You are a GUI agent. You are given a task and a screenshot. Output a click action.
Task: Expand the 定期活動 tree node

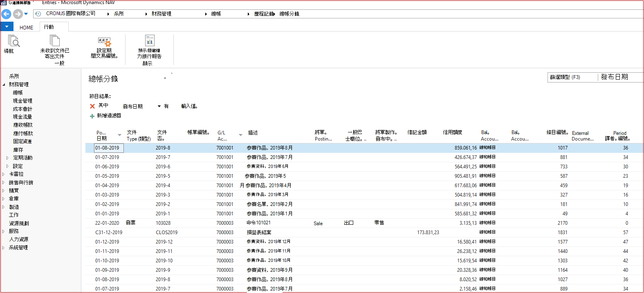click(7, 158)
